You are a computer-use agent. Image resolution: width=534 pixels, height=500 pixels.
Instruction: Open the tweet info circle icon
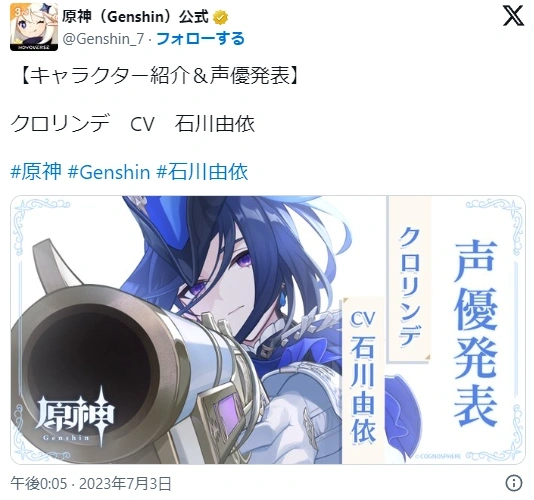point(514,483)
